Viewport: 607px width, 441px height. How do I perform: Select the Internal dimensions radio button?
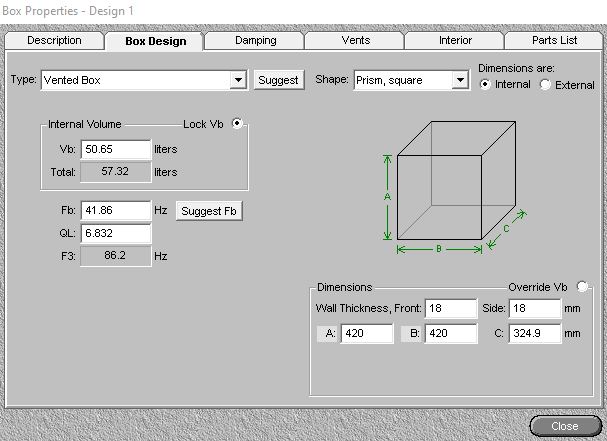(x=485, y=84)
